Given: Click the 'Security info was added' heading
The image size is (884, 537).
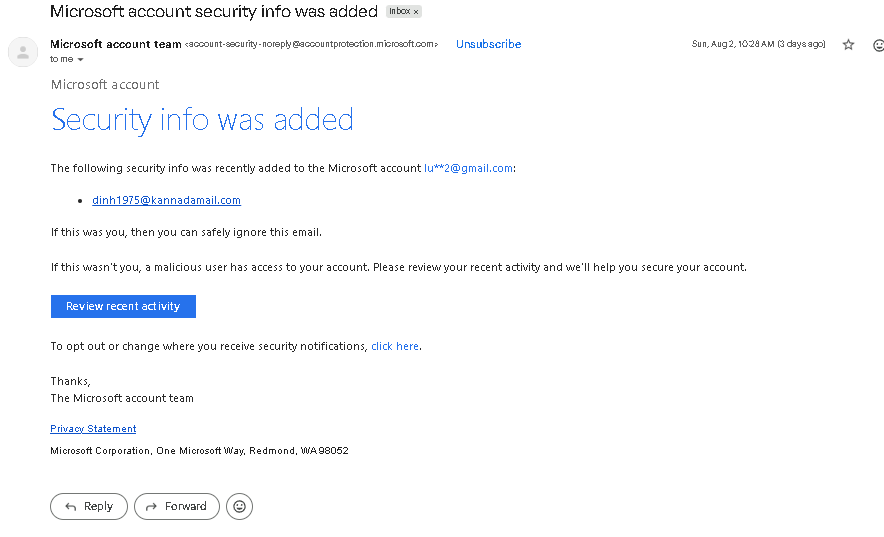Looking at the screenshot, I should 202,120.
